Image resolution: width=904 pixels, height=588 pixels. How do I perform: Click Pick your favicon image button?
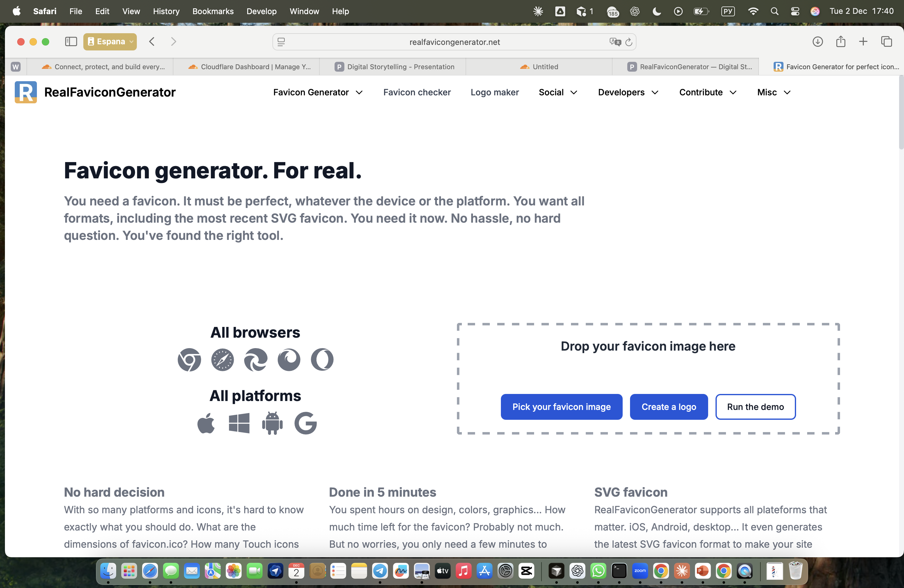[561, 407]
